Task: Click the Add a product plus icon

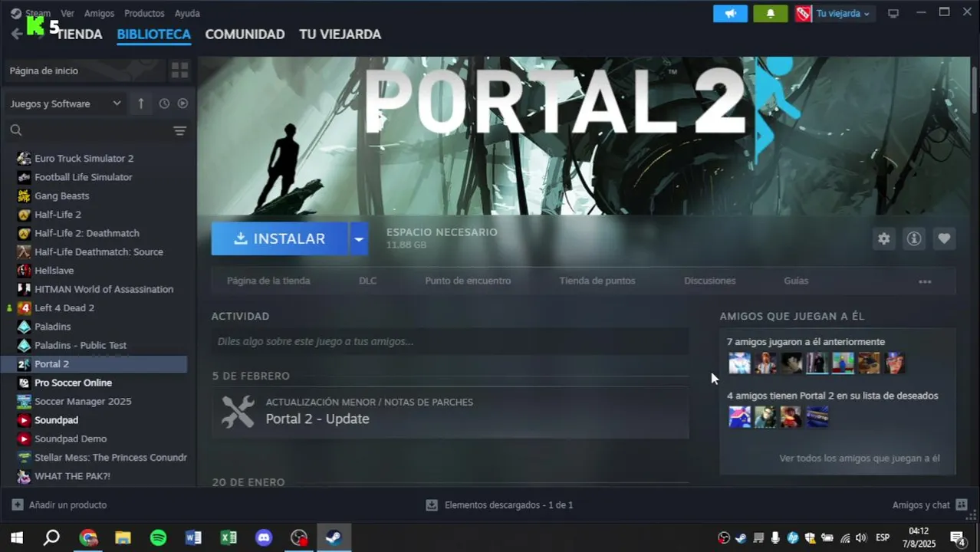Action: tap(18, 505)
